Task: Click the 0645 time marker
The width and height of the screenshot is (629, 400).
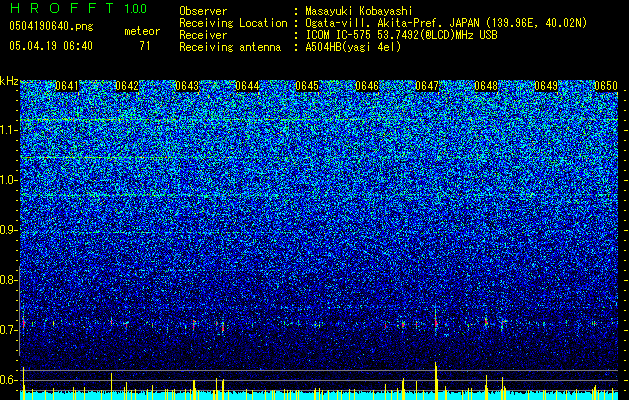Action: [x=307, y=86]
